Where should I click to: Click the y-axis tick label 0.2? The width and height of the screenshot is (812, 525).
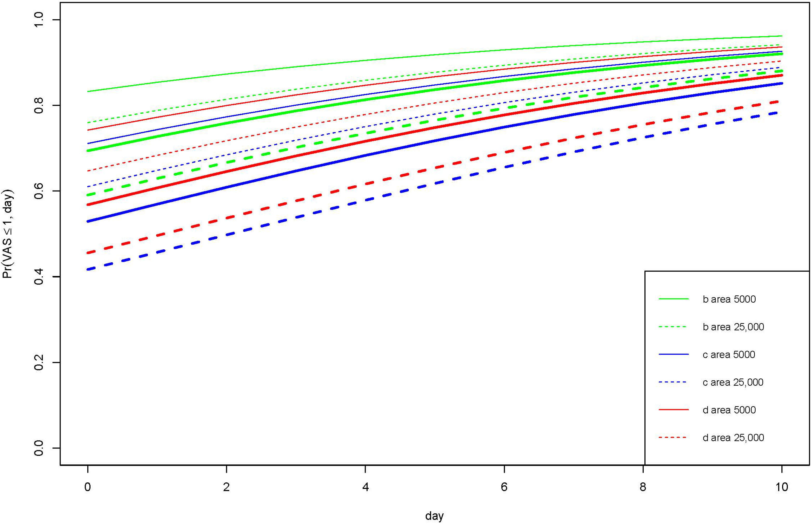tap(38, 362)
